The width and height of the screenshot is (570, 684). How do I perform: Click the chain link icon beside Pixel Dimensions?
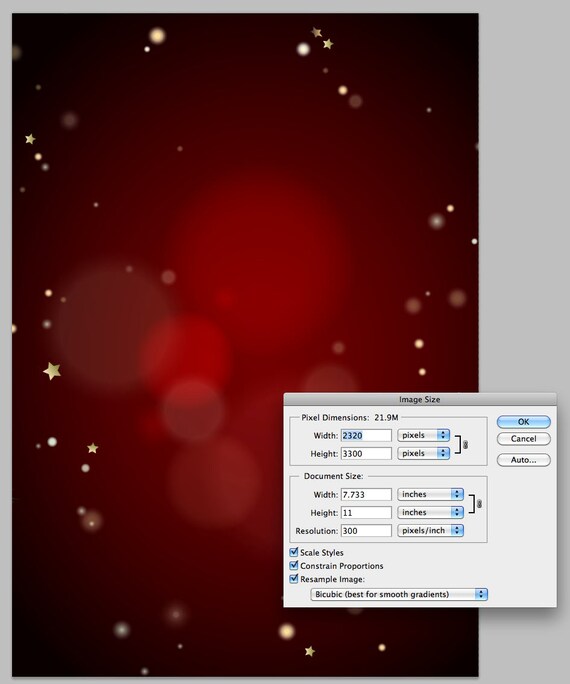(x=465, y=445)
